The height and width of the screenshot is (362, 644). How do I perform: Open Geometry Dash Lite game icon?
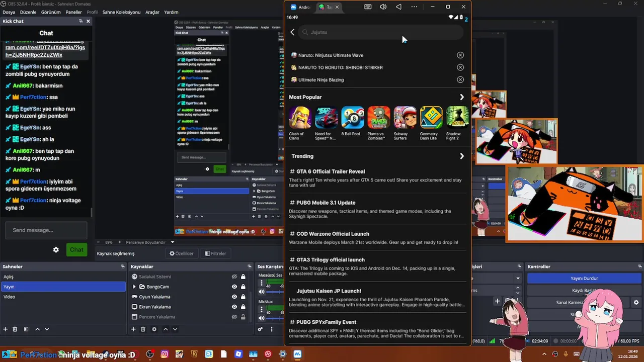(431, 117)
